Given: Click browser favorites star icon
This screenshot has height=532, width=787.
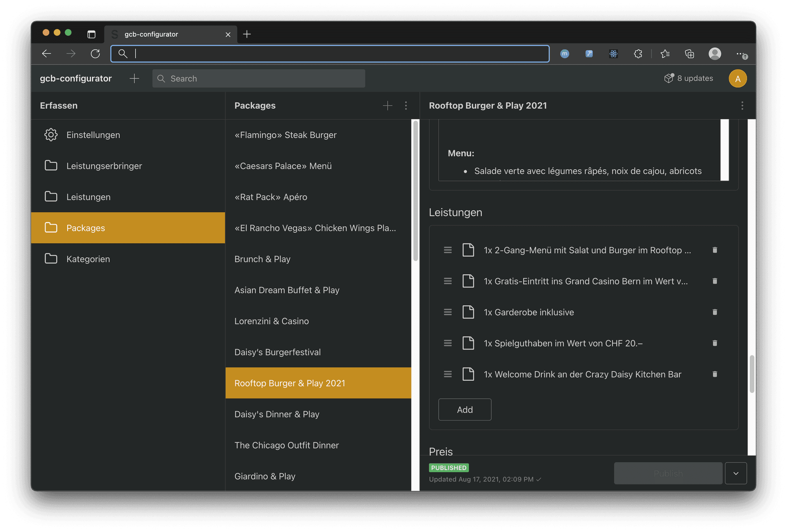Looking at the screenshot, I should 665,54.
